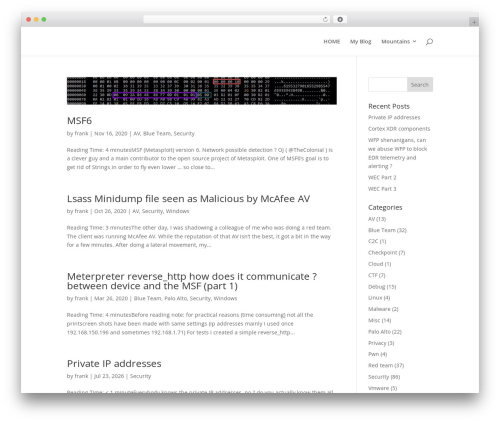Select CTF category in sidebar

(373, 275)
